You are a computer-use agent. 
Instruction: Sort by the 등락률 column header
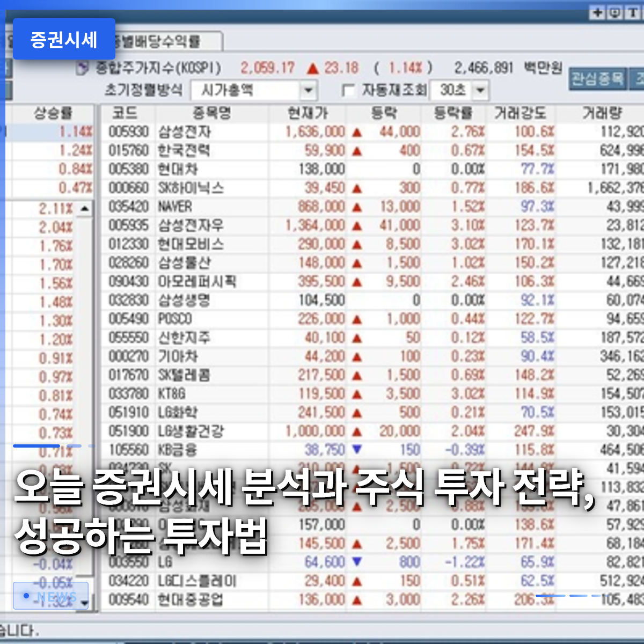click(x=453, y=113)
